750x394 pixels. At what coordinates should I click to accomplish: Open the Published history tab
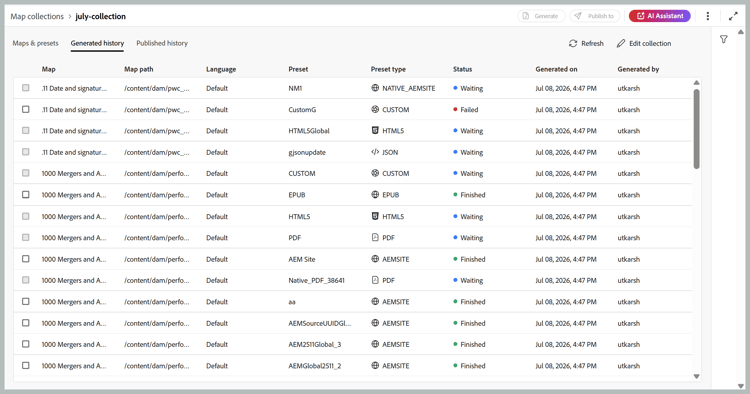162,43
